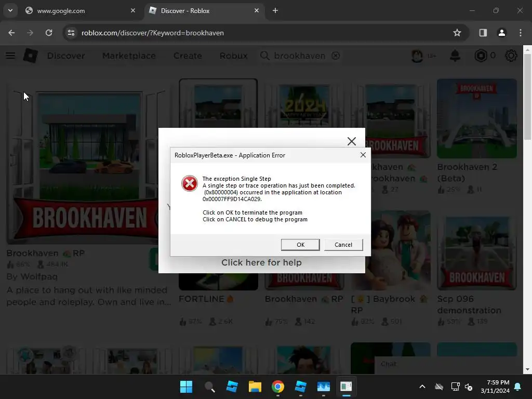
Task: Bookmark this page with the star
Action: tap(457, 33)
